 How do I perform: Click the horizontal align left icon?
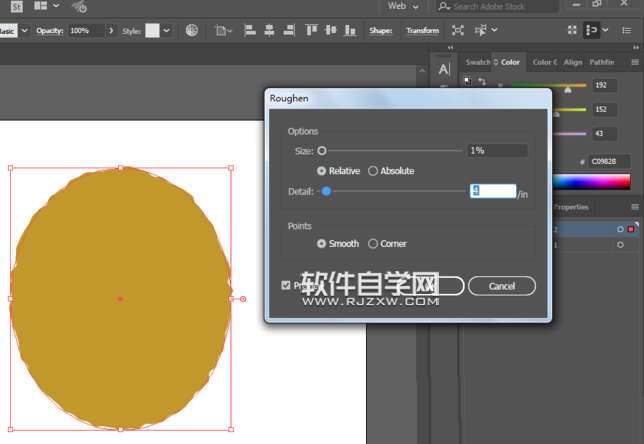pyautogui.click(x=249, y=31)
